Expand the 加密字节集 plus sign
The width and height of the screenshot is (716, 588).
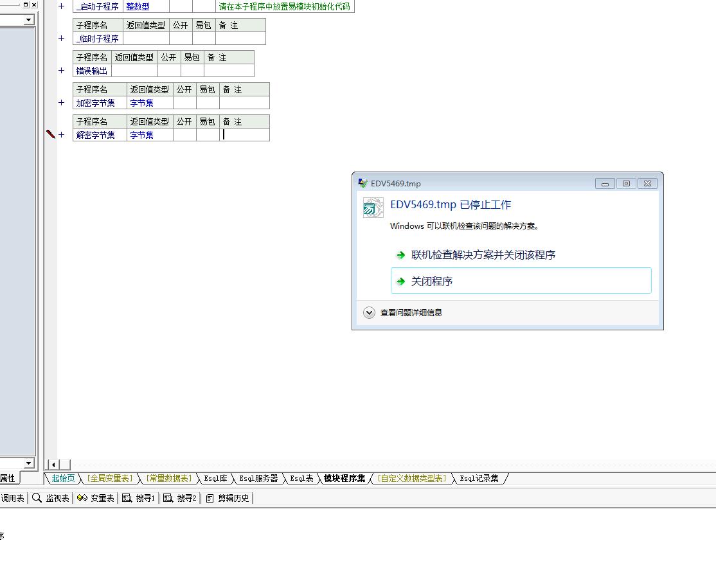coord(61,103)
